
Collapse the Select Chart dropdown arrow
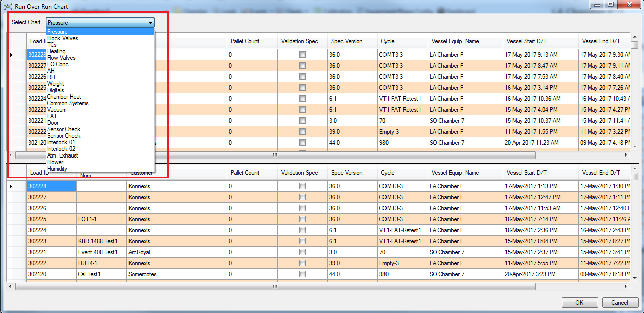click(x=150, y=23)
